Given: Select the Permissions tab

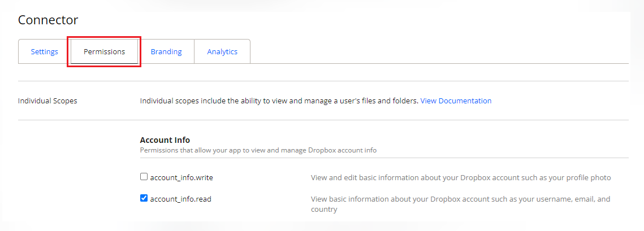Looking at the screenshot, I should pos(105,51).
